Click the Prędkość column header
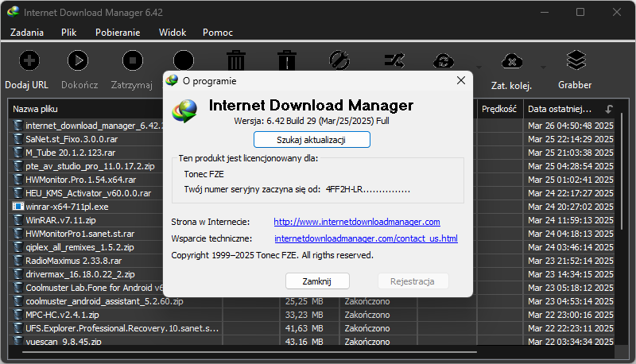636x364 pixels. click(499, 109)
